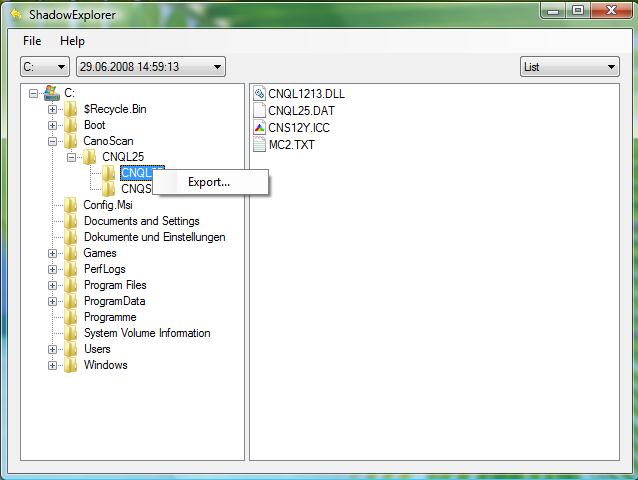Select the Windows folder icon

71,365
